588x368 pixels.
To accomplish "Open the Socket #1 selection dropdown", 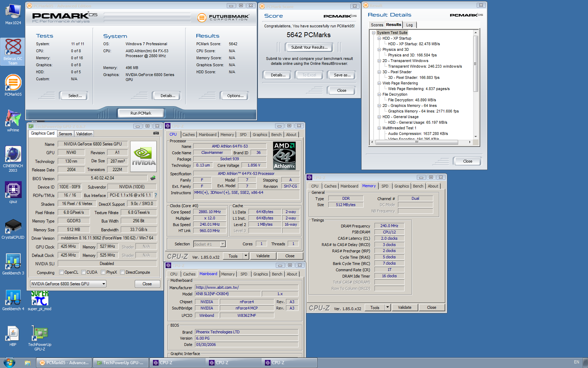I will pyautogui.click(x=209, y=244).
